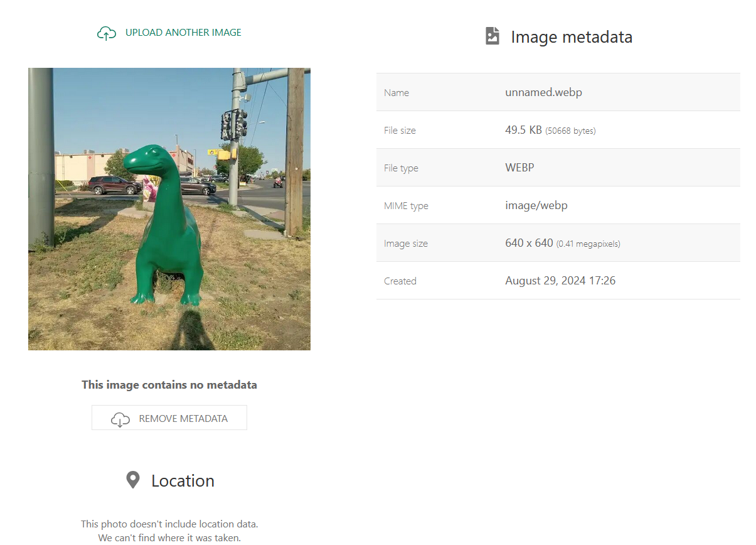Click "This photo doesn't include location data" text
This screenshot has height=545, width=756.
click(169, 524)
